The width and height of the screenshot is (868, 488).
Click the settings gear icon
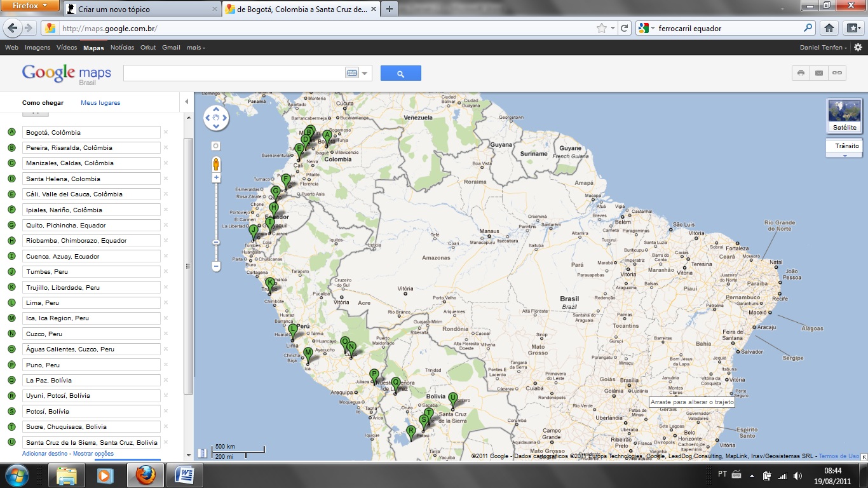858,48
